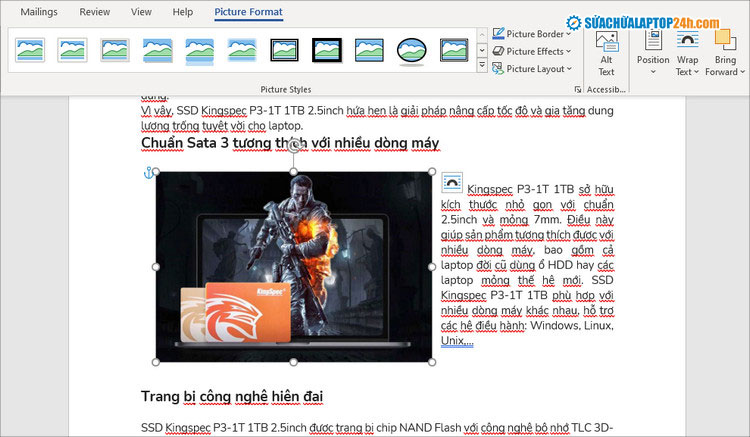The height and width of the screenshot is (437, 750).
Task: Apply the last visible picture style, Compound Frame
Action: tap(454, 50)
